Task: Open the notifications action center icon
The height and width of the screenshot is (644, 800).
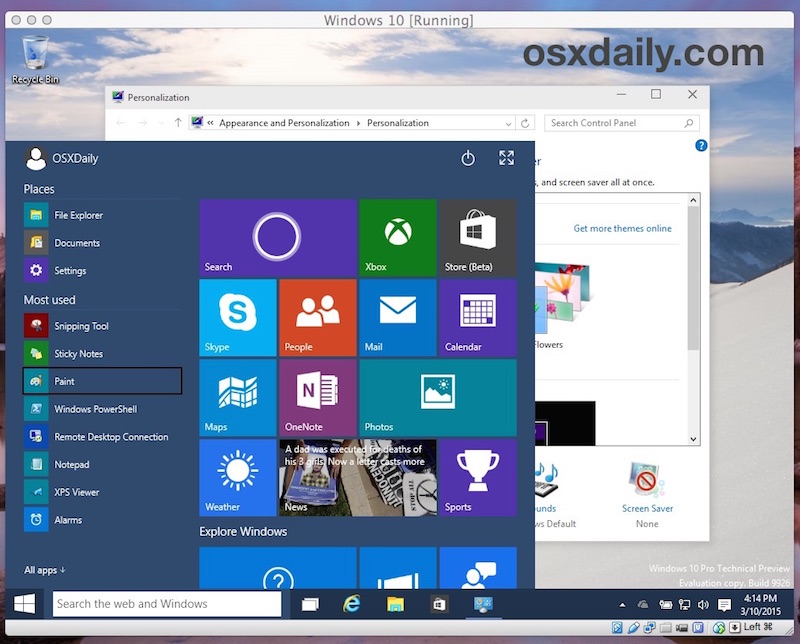Action: (x=724, y=605)
